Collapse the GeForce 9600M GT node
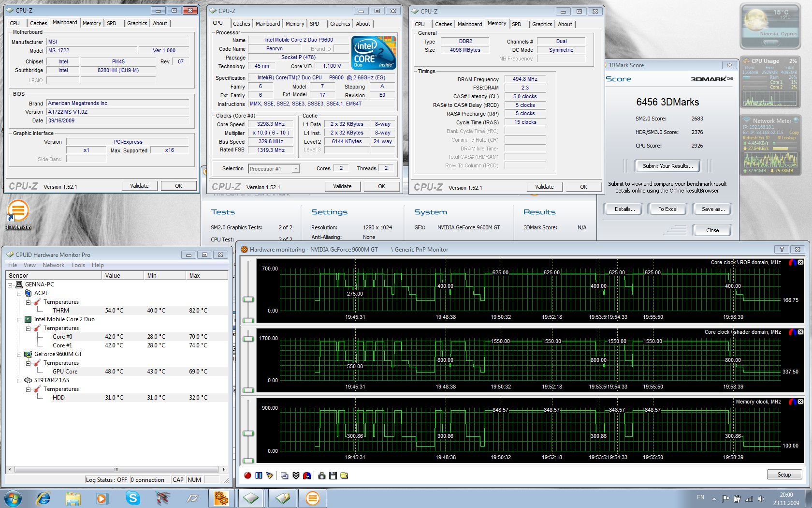812x508 pixels. [x=19, y=354]
